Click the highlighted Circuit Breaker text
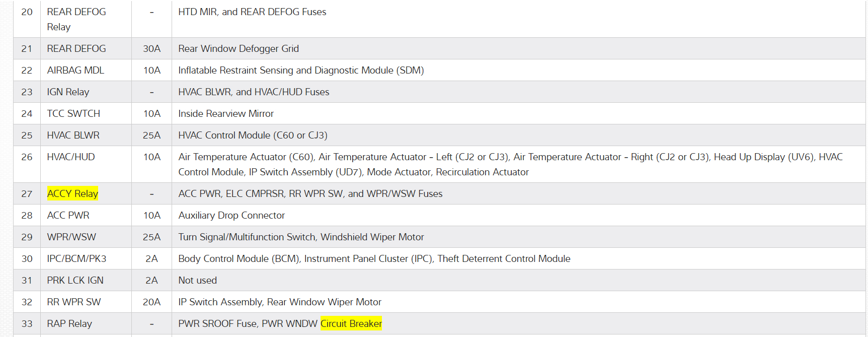 (351, 323)
